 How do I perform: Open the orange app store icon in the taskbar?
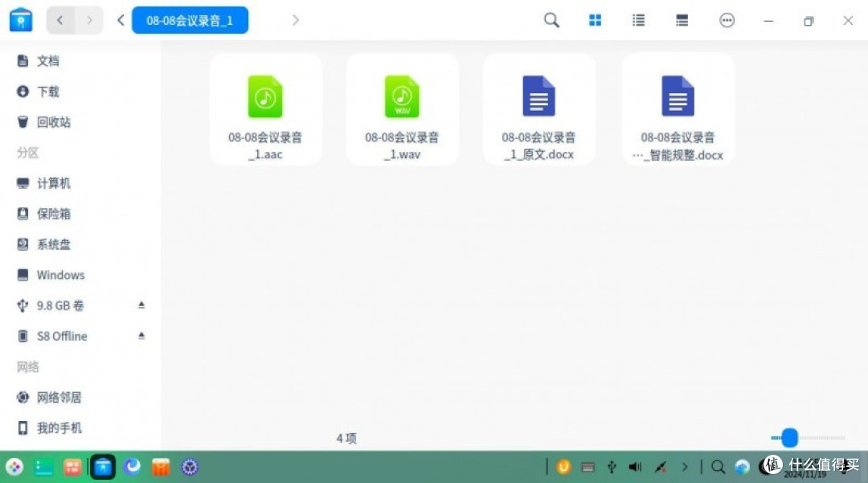point(161,467)
